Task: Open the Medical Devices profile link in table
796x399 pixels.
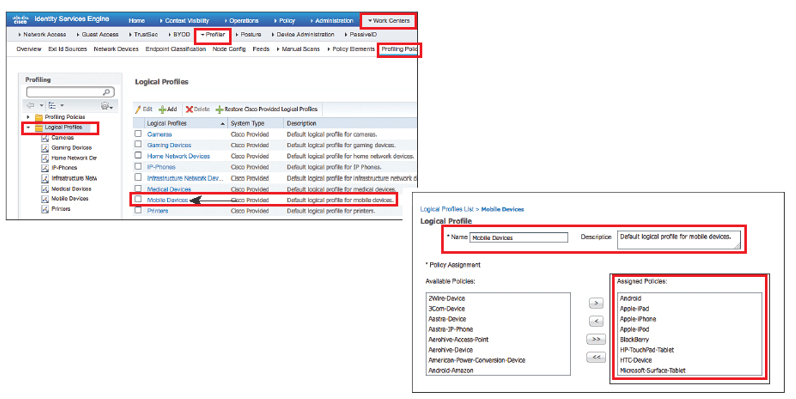Action: [169, 189]
